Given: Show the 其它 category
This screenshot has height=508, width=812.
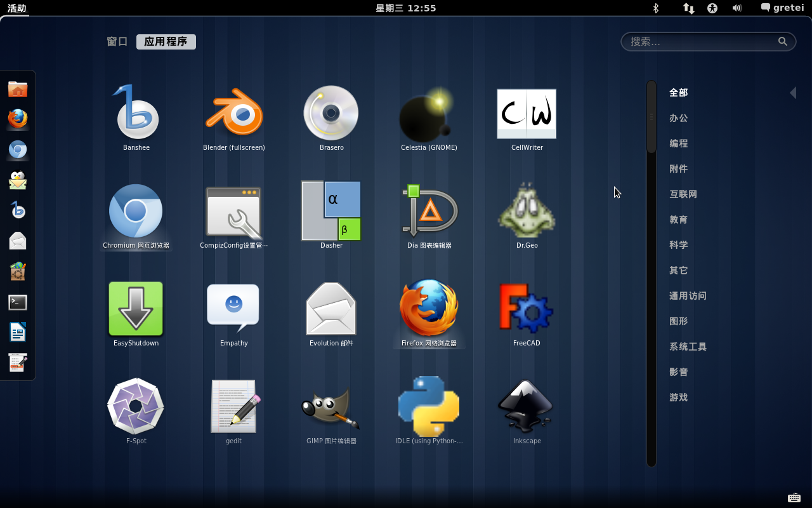Looking at the screenshot, I should [679, 271].
